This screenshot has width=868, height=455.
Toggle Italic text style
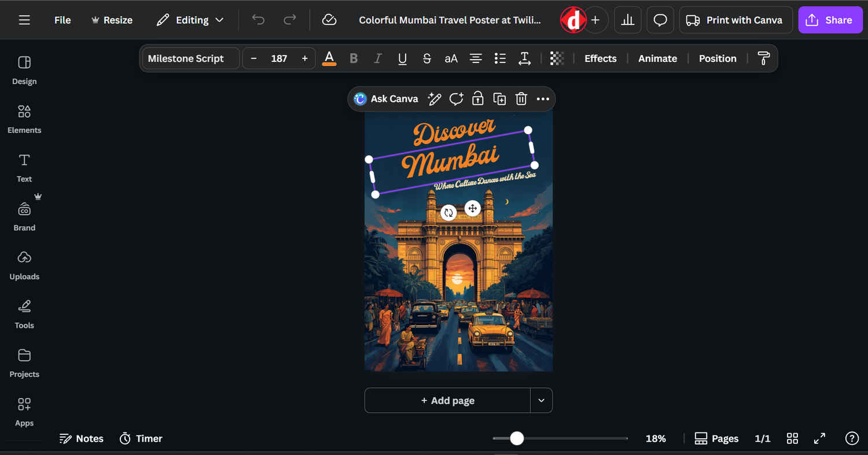coord(378,58)
